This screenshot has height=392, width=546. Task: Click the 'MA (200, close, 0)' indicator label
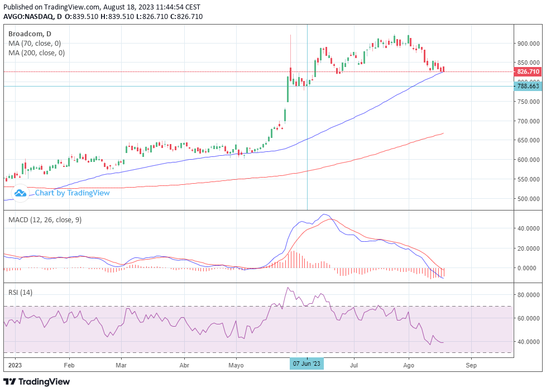click(36, 52)
